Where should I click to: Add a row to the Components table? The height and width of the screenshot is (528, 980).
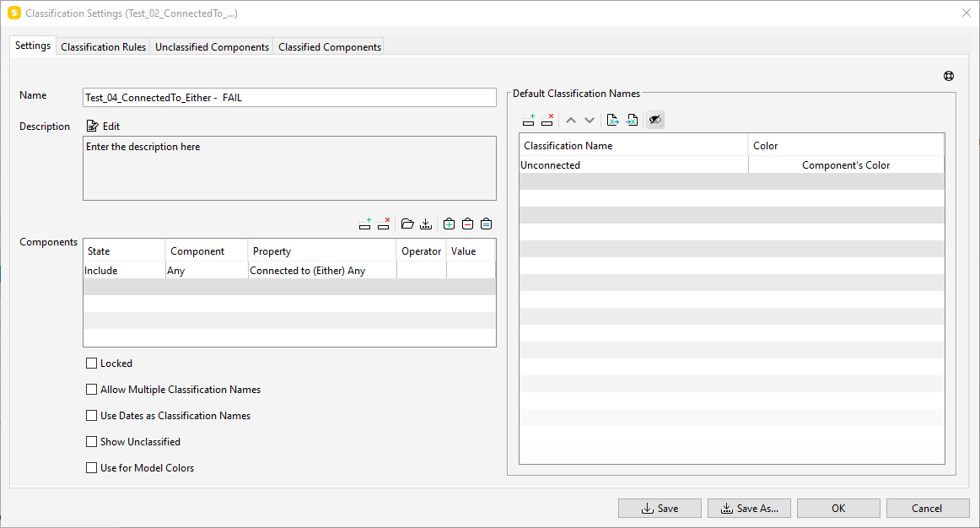tap(365, 224)
